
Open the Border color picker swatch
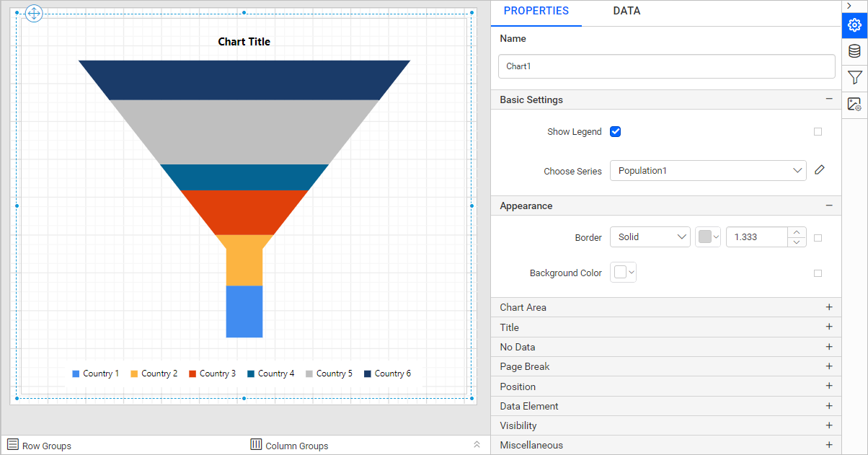(708, 237)
